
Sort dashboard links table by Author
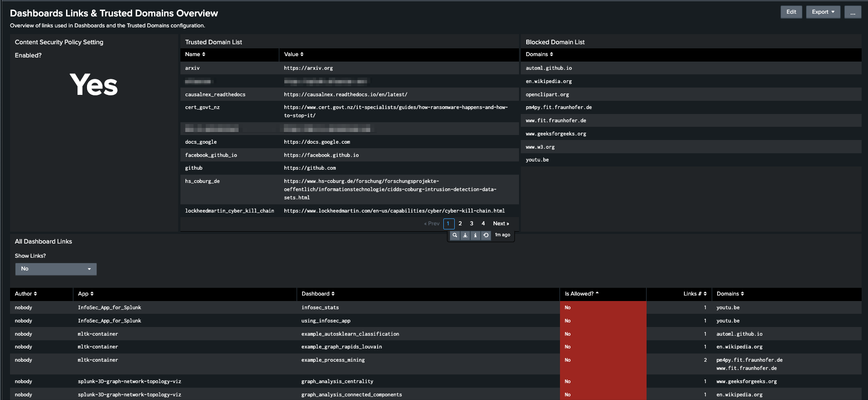26,294
